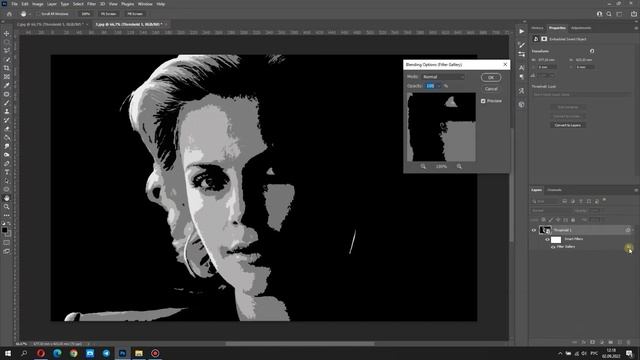Viewport: 640px width, 360px height.
Task: Select the Crop tool
Action: (7, 68)
